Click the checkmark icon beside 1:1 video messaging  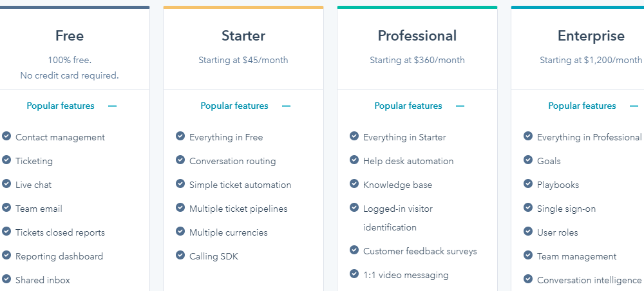click(354, 274)
